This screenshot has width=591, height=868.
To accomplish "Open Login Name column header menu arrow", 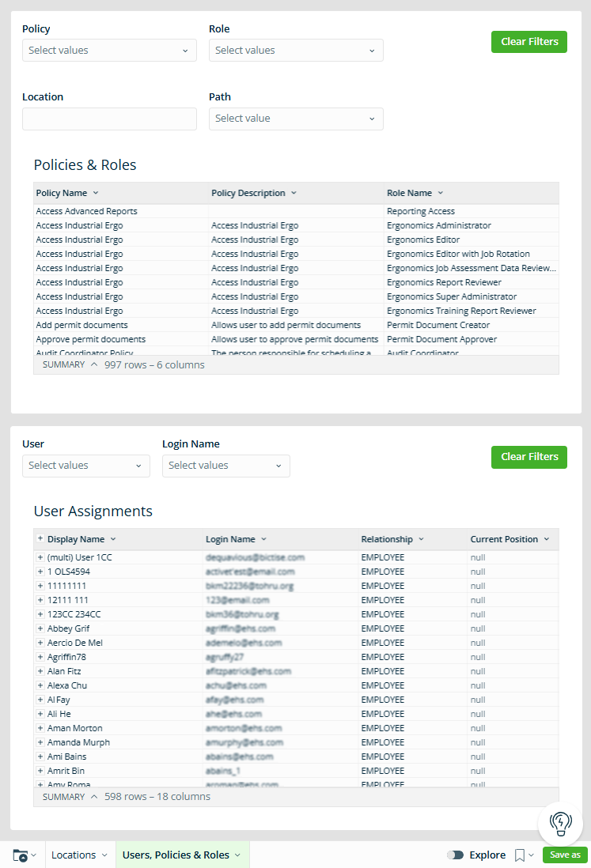I will tap(263, 539).
